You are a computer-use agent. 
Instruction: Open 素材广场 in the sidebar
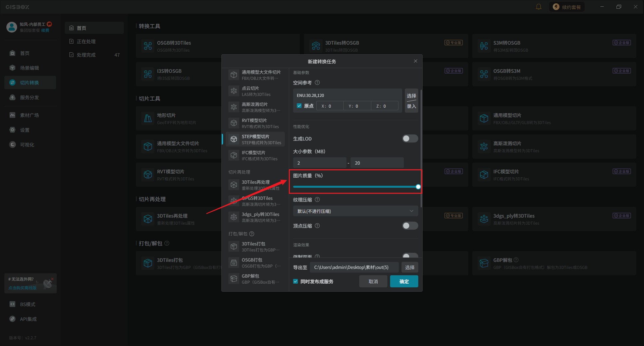tap(30, 115)
